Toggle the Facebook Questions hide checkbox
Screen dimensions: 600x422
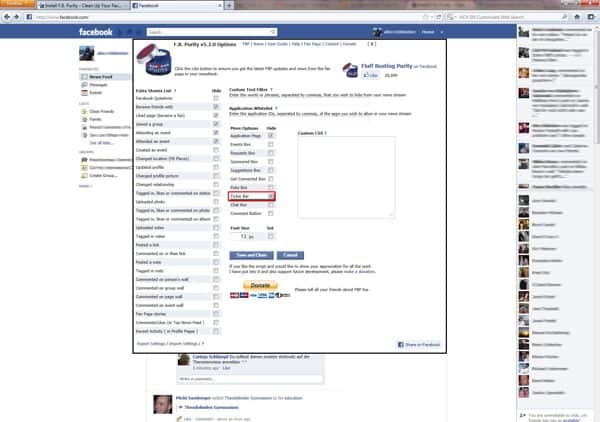click(216, 98)
